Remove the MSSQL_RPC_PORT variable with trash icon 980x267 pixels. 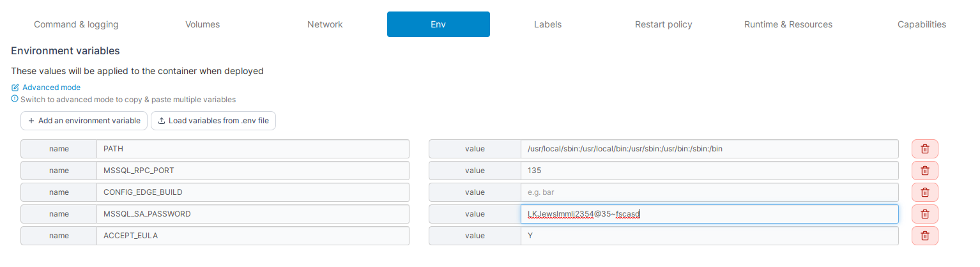[924, 171]
